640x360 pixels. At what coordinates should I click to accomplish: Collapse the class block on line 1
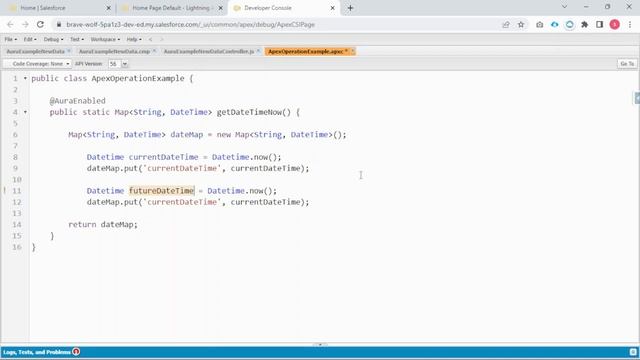coord(25,78)
